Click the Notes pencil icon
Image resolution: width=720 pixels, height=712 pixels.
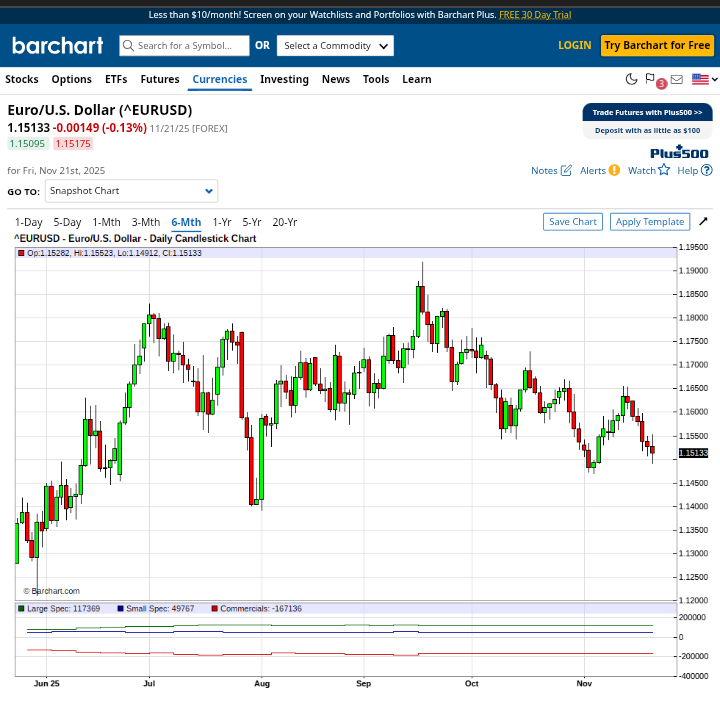566,170
